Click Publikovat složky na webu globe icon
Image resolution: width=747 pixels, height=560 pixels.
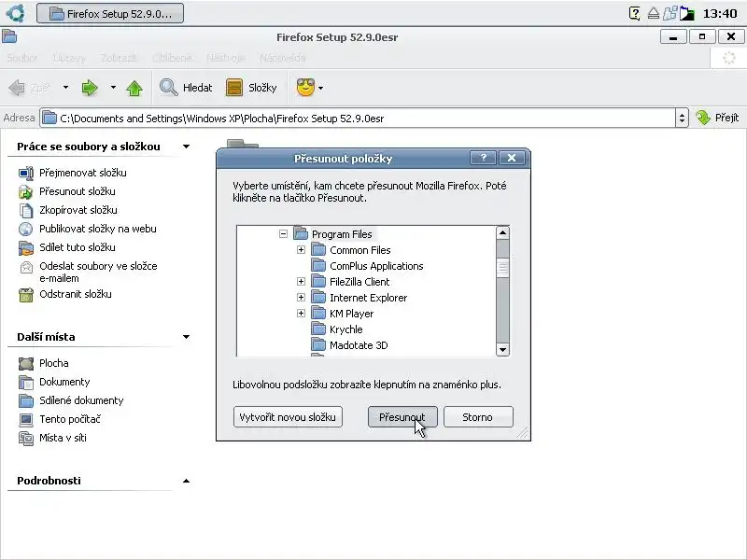pyautogui.click(x=26, y=229)
